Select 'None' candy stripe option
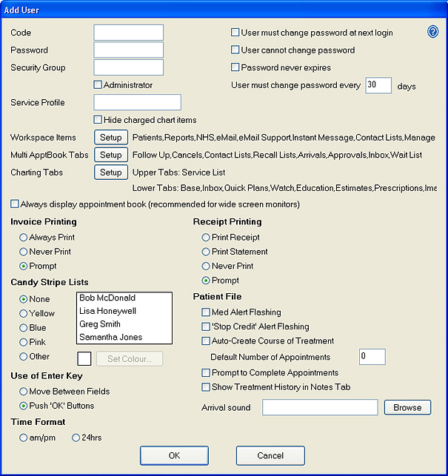 point(24,299)
